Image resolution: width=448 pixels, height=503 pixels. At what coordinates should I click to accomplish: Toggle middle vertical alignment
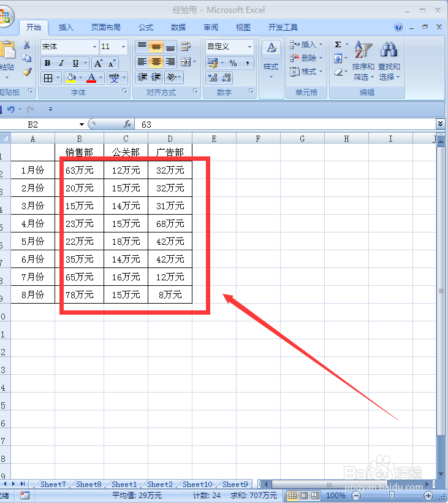point(156,47)
